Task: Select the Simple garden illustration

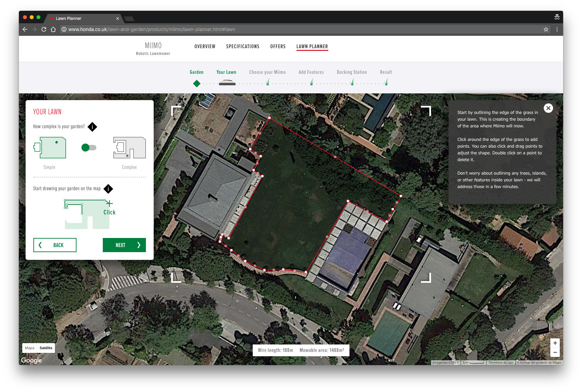Action: 50,148
